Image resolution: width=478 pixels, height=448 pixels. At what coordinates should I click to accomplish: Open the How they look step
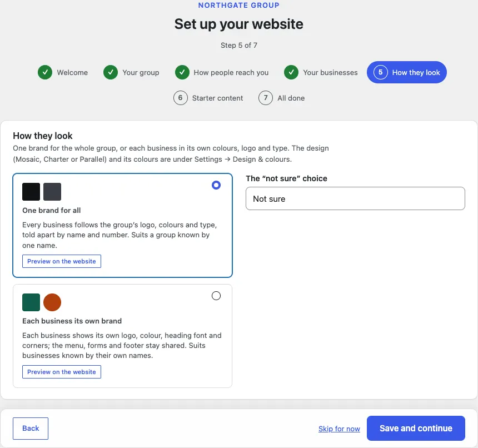click(407, 72)
